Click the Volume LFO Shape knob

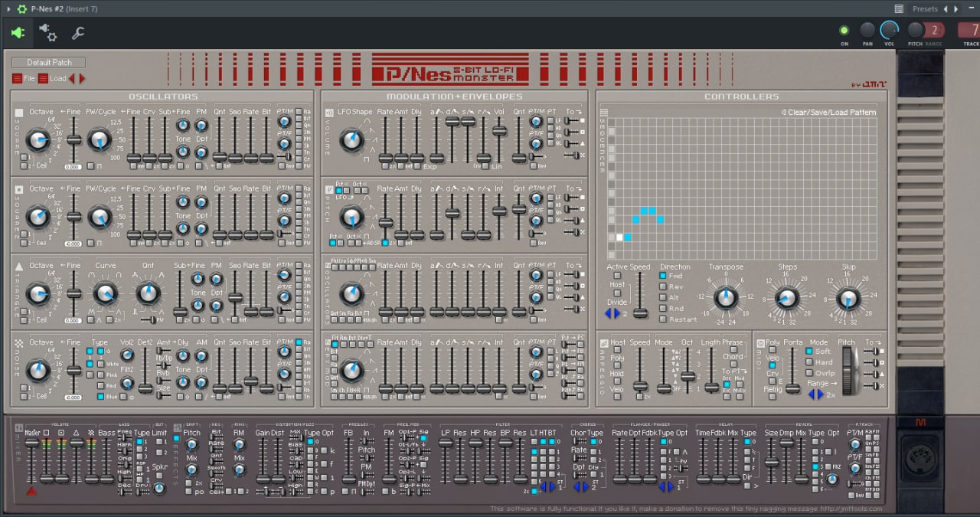[x=352, y=139]
